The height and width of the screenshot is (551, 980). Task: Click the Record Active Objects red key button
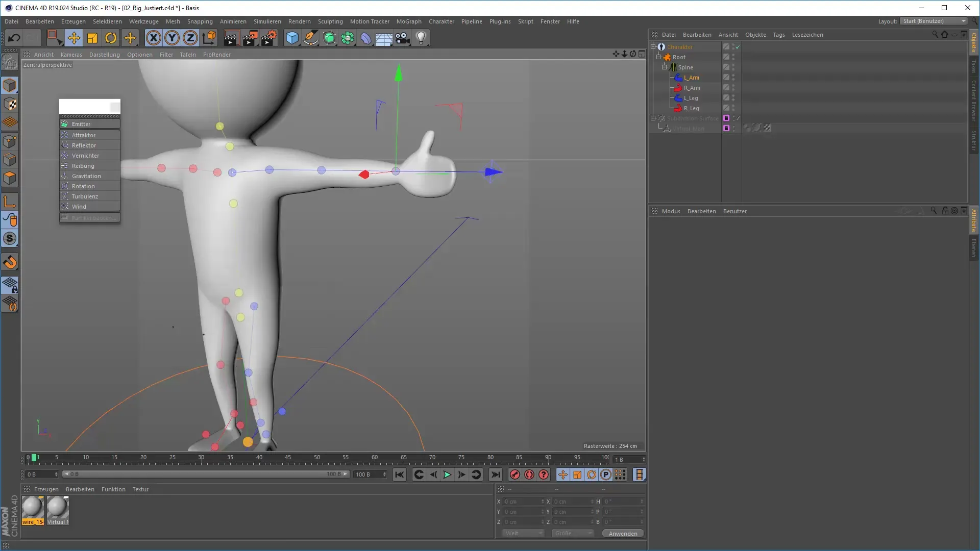click(514, 474)
